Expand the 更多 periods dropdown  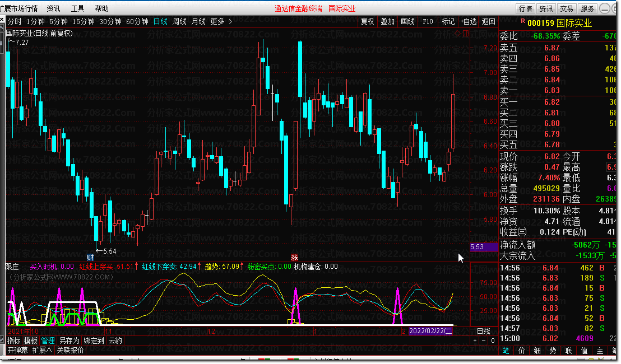click(x=221, y=21)
